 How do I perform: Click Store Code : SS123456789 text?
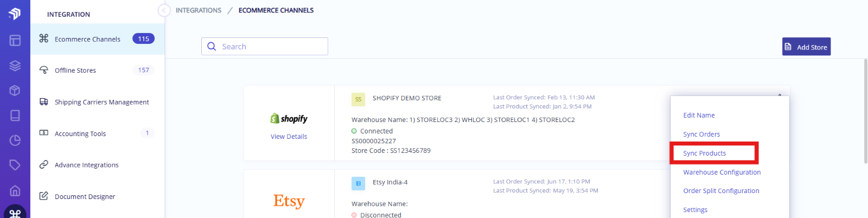point(391,150)
